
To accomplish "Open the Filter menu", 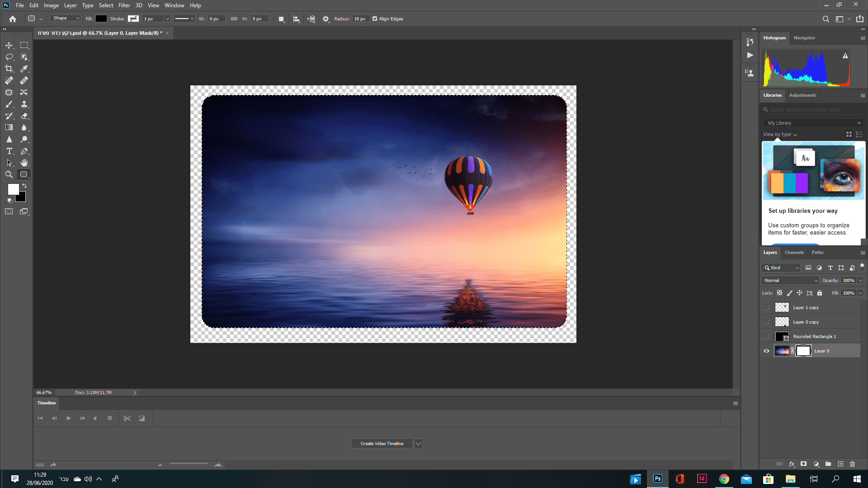I will pyautogui.click(x=124, y=5).
